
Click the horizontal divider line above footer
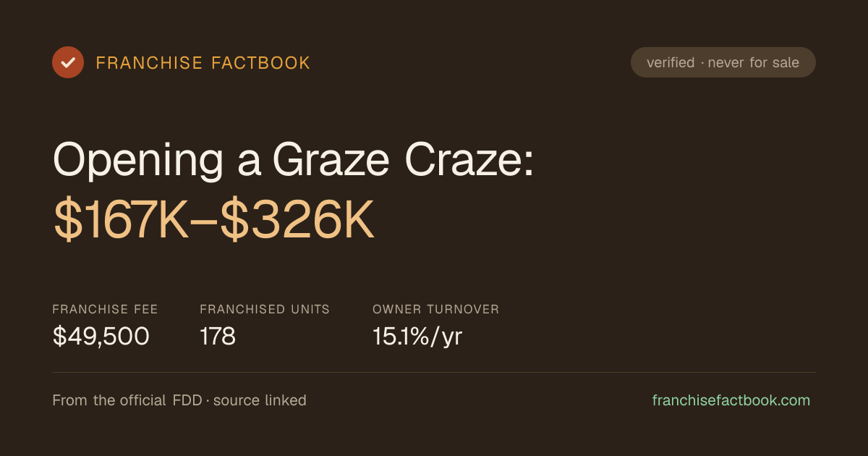(434, 373)
